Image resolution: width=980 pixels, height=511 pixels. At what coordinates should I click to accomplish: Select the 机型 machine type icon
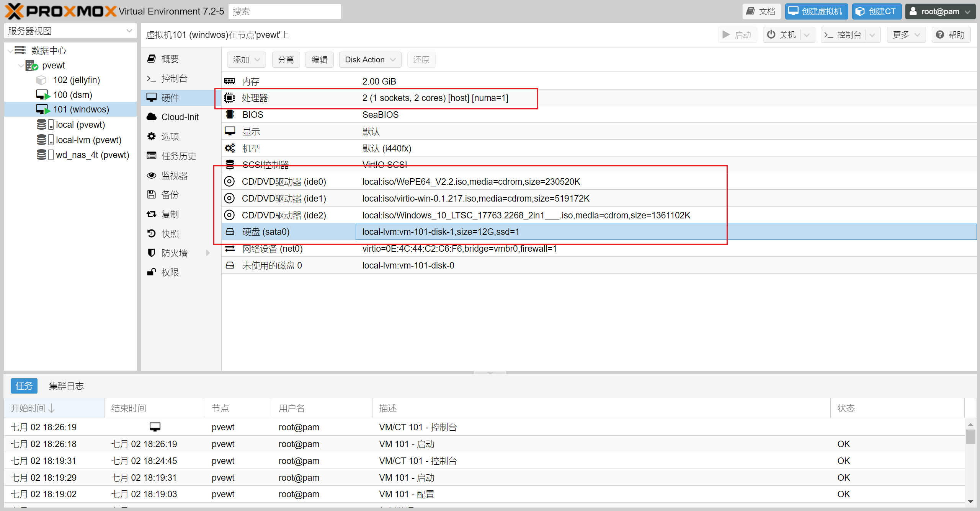tap(230, 148)
